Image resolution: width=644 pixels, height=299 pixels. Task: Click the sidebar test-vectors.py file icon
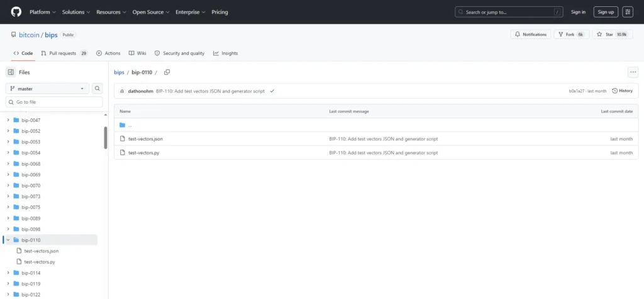coord(18,262)
